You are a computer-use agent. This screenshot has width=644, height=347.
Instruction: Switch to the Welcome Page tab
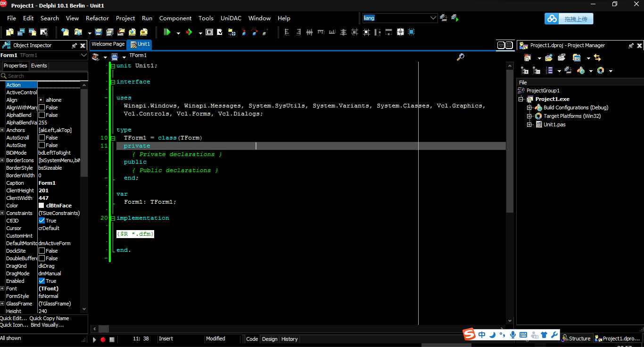point(108,44)
